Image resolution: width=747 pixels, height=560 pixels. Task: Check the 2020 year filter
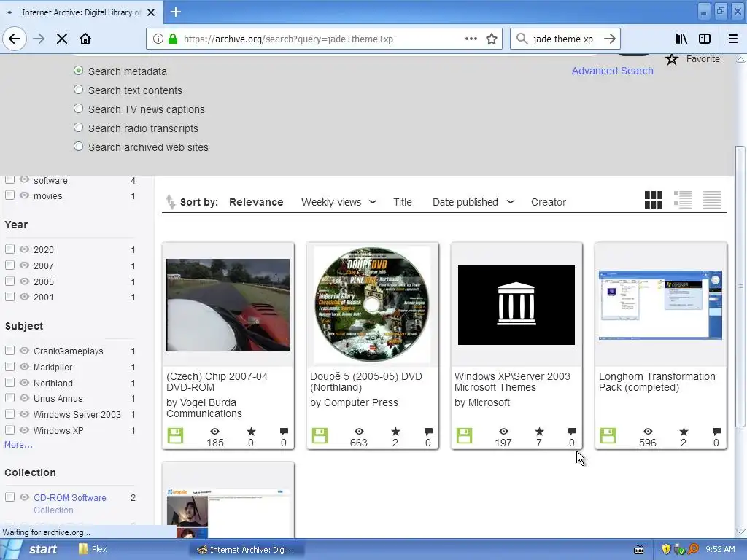pyautogui.click(x=9, y=249)
